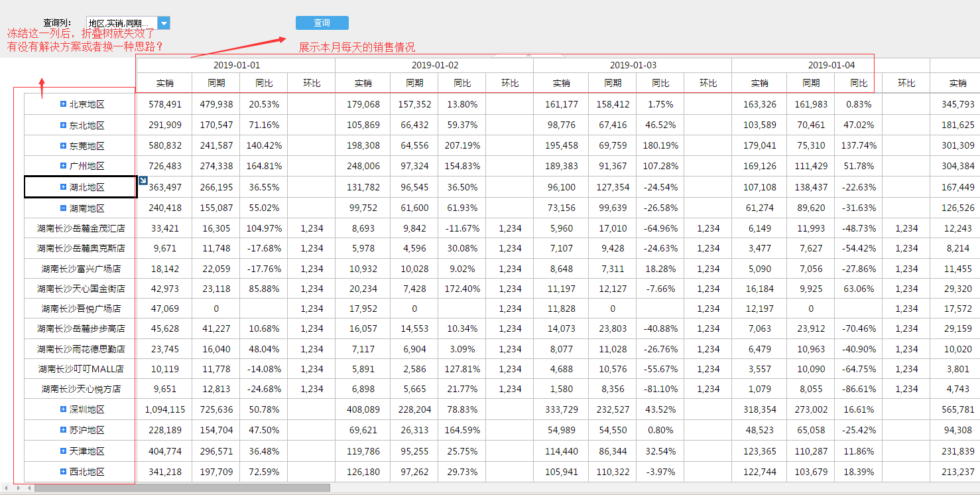The image size is (980, 495).
Task: Expand the 深圳地区 row
Action: point(64,409)
